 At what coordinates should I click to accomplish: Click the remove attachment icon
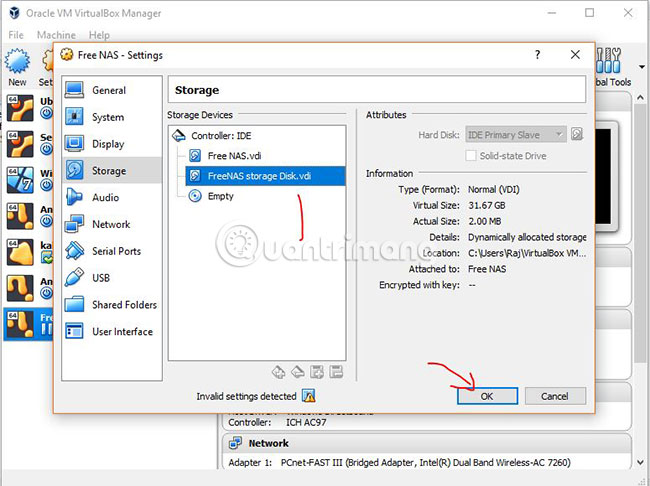pyautogui.click(x=336, y=372)
